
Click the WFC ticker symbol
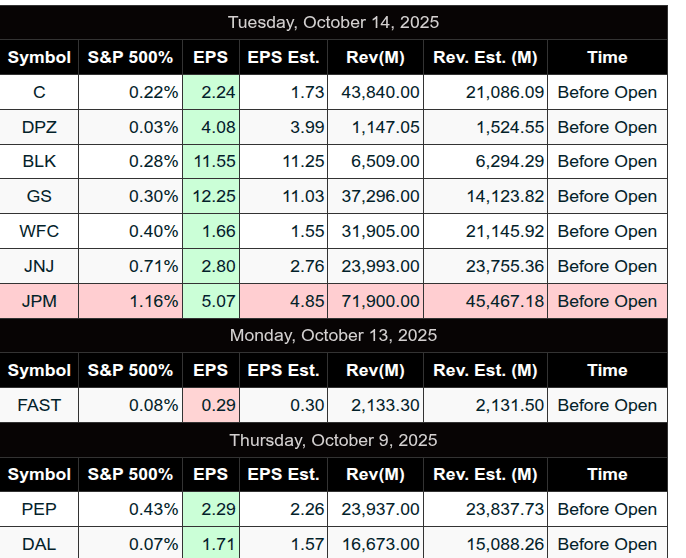tap(39, 231)
